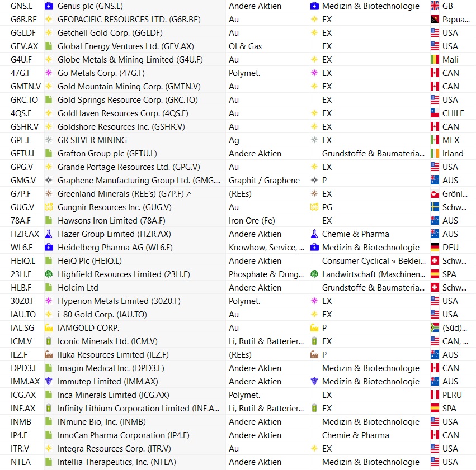Screen dimensions: 476x470
Task: Click the battery icon beside Infinity Lithium Corporation
Action: 49,408
